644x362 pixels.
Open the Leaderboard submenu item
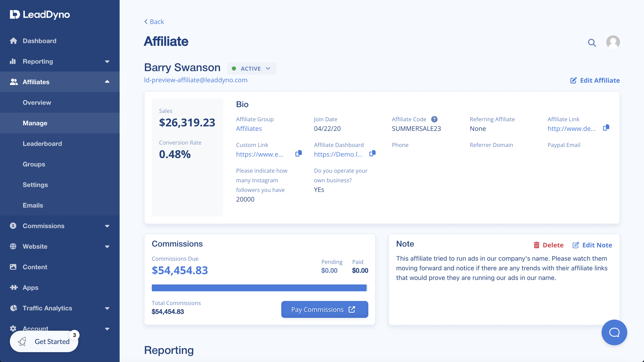coord(42,144)
